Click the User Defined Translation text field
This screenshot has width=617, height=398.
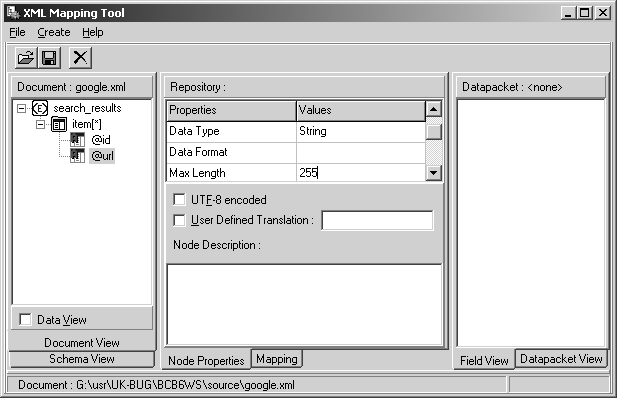pos(377,220)
